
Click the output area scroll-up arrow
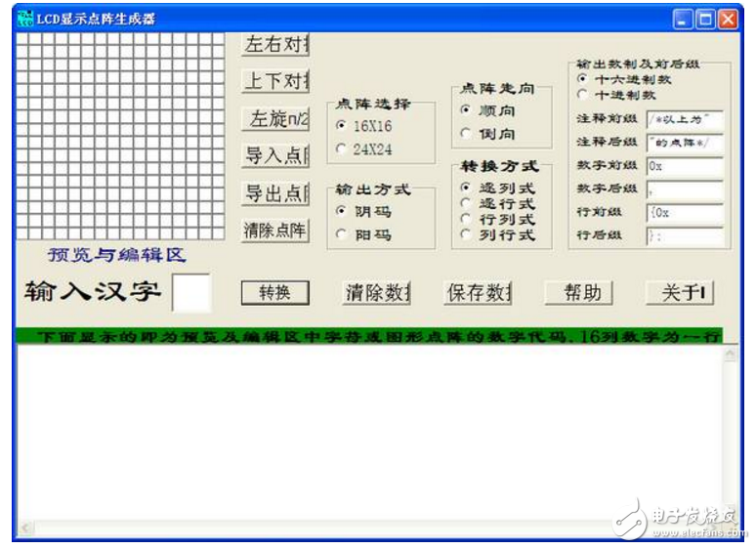[730, 355]
